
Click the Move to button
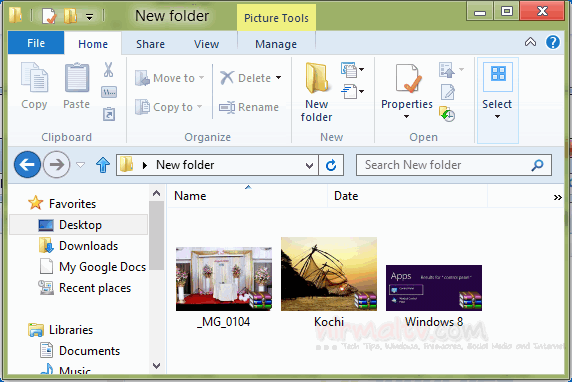[169, 78]
